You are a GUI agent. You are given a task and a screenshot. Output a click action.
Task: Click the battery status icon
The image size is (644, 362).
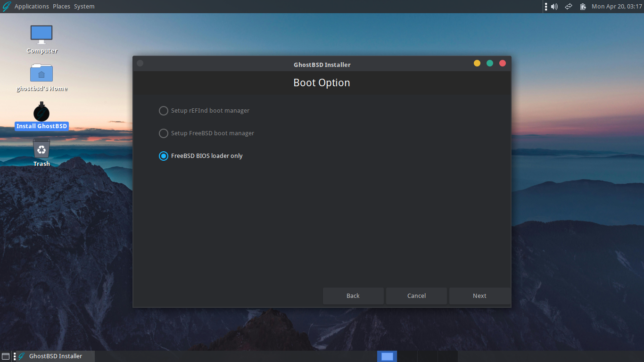coord(583,6)
